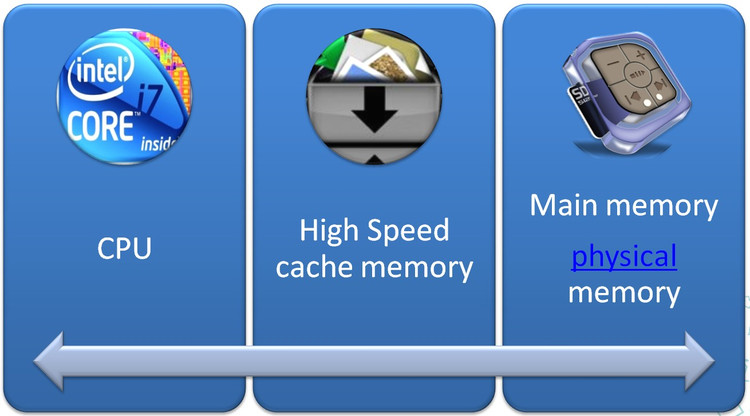Image resolution: width=750 pixels, height=416 pixels.
Task: Click the CORE word on the Intel badge
Action: pos(100,126)
